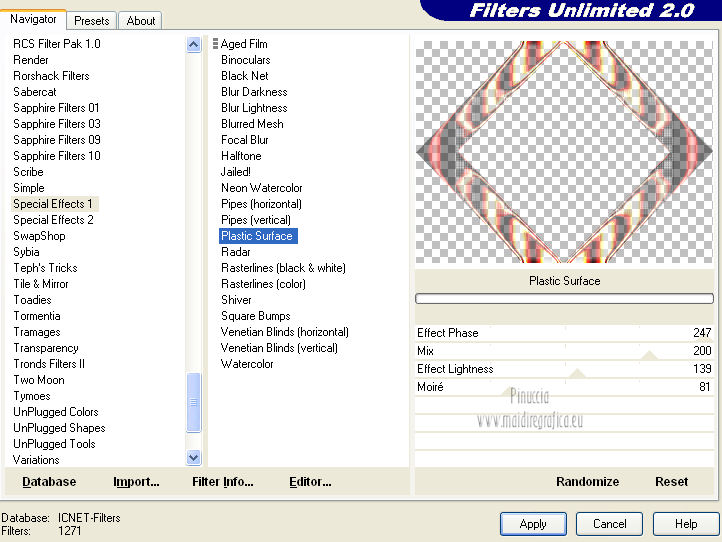Choose Pipes (horizontal) filter
722x542 pixels.
[x=261, y=204]
